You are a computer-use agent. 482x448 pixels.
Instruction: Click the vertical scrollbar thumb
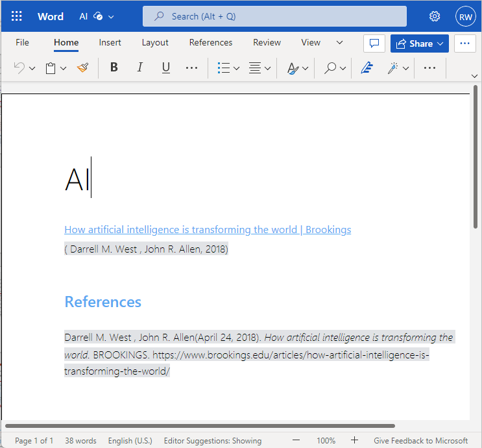[476, 157]
